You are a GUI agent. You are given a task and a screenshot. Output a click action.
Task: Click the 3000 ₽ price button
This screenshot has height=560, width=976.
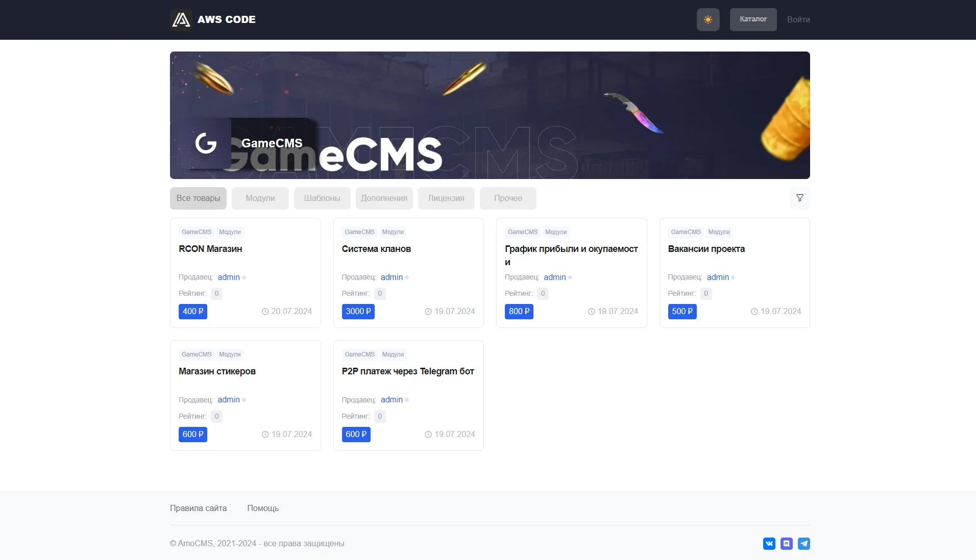pyautogui.click(x=358, y=311)
